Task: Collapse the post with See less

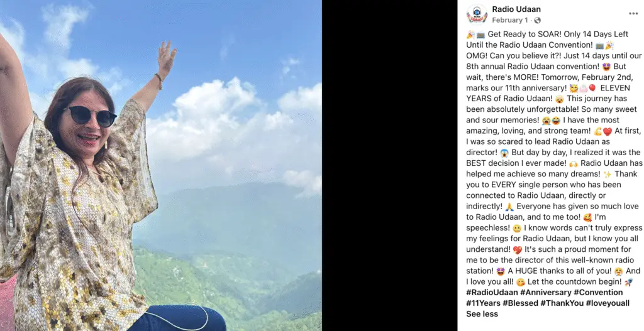Action: point(482,314)
